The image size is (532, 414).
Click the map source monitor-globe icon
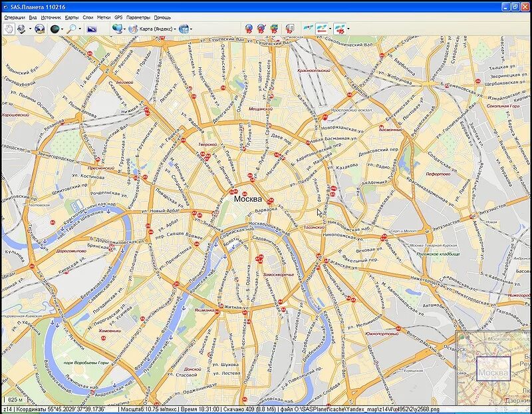(117, 29)
